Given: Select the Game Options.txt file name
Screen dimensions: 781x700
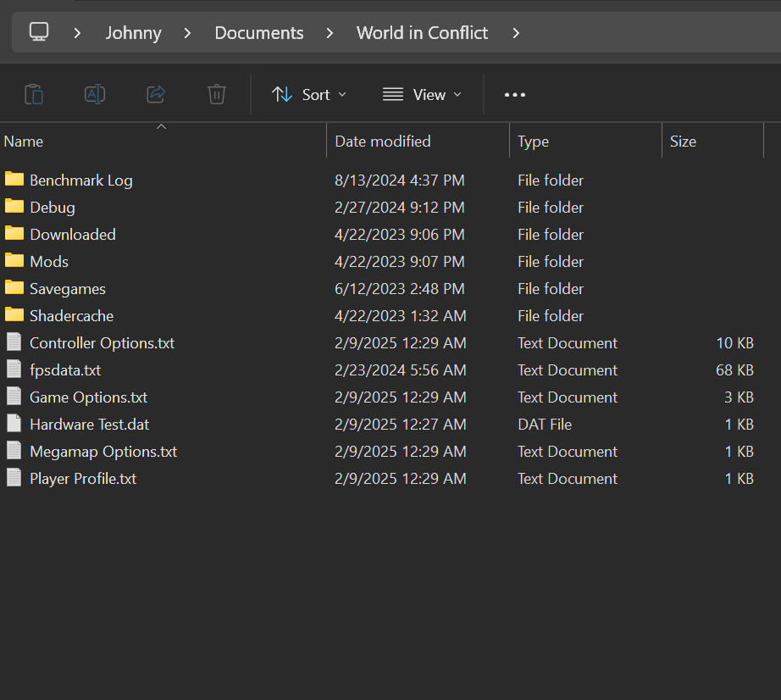Looking at the screenshot, I should coord(89,397).
